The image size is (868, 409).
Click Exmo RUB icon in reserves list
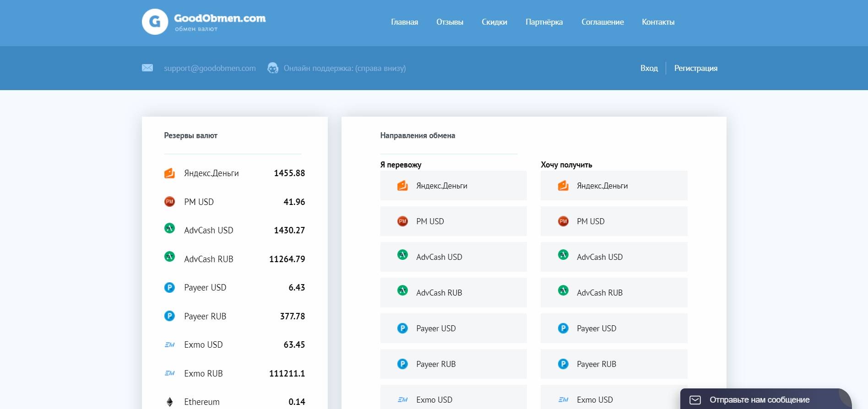click(169, 373)
